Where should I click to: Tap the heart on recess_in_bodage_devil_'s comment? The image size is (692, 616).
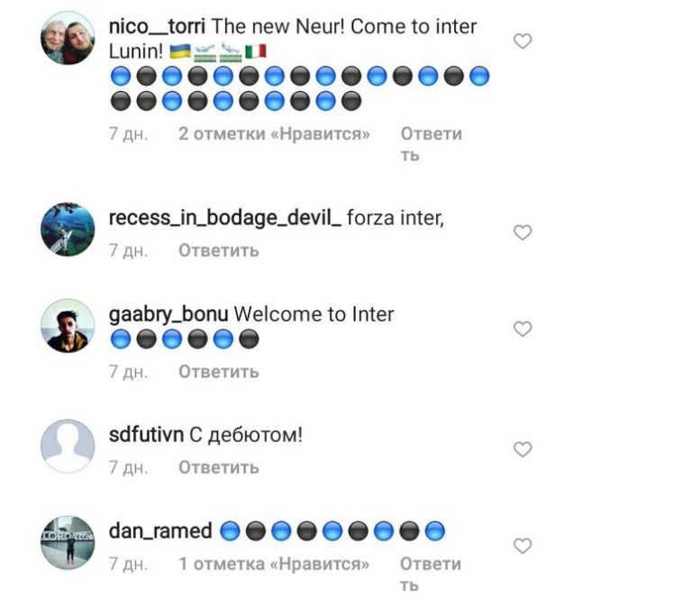pyautogui.click(x=523, y=232)
